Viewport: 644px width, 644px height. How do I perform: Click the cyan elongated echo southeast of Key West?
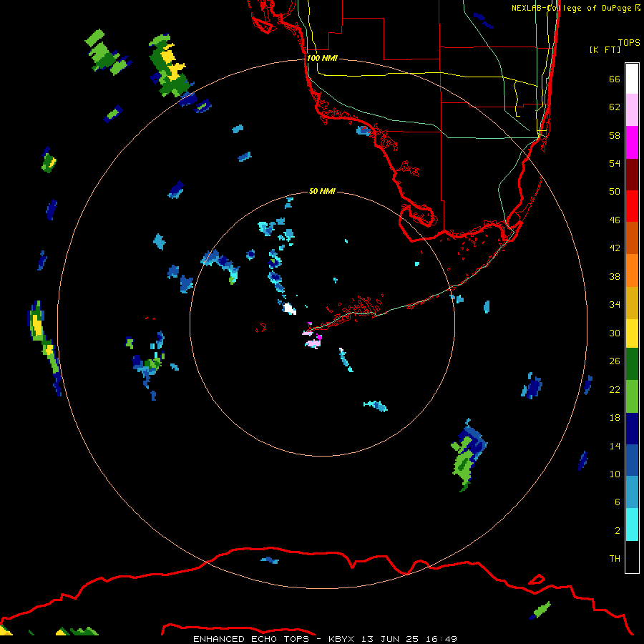346,360
